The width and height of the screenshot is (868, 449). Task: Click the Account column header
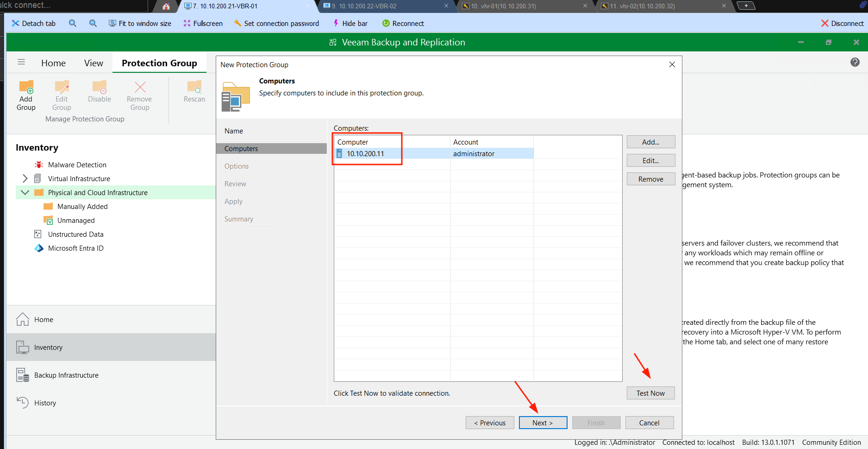tap(492, 142)
